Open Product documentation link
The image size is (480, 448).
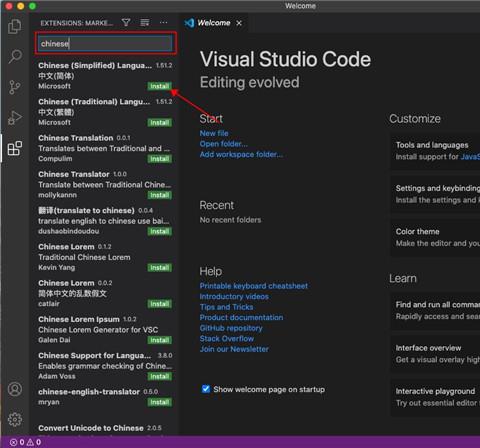coord(241,318)
